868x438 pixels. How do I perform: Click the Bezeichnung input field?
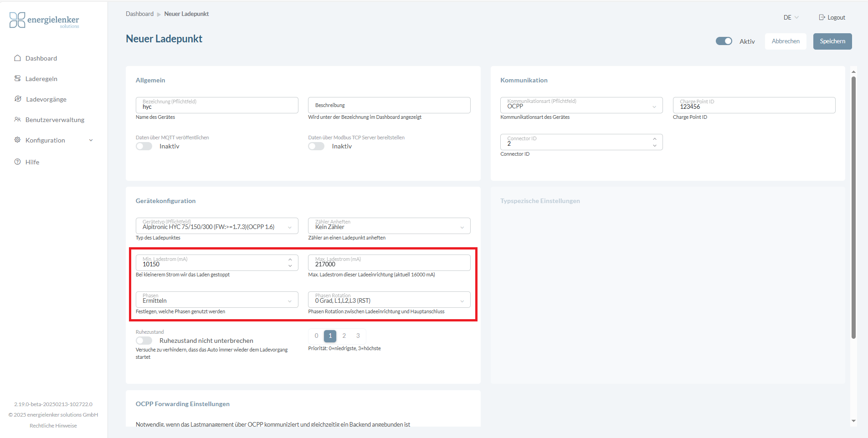[217, 105]
